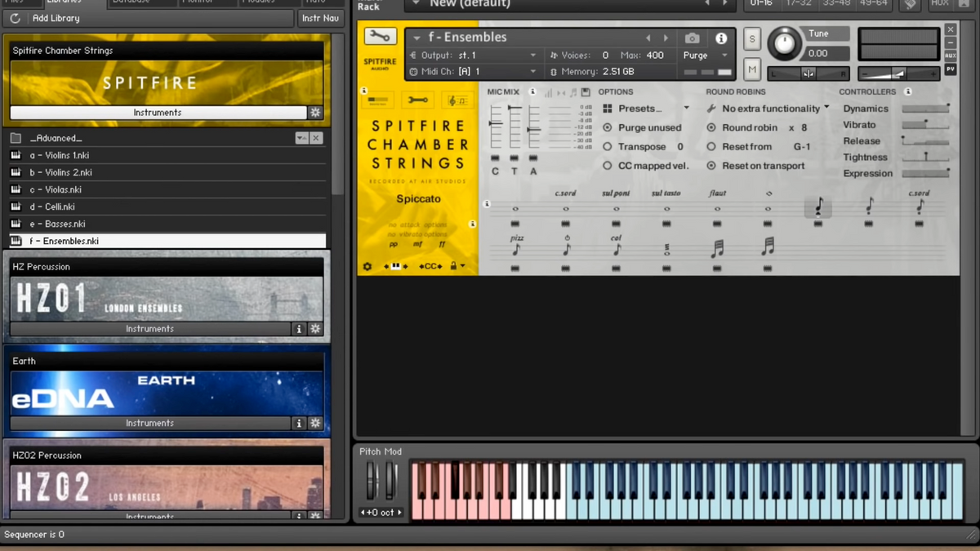The image size is (980, 551).
Task: Click the camera snapshot icon
Action: point(692,38)
